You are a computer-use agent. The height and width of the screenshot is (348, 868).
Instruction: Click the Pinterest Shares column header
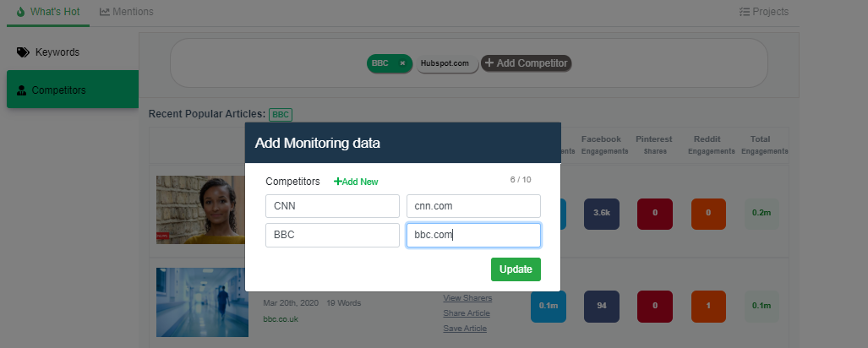tap(654, 145)
